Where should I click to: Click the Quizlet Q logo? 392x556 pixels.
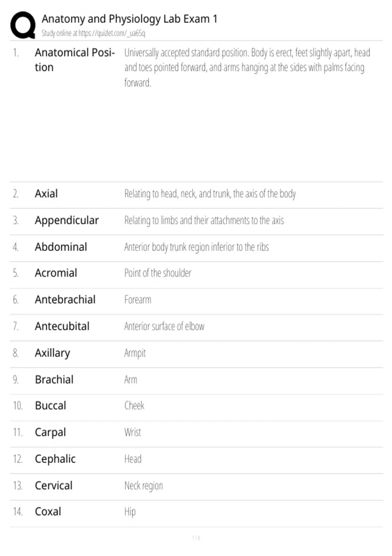point(23,25)
